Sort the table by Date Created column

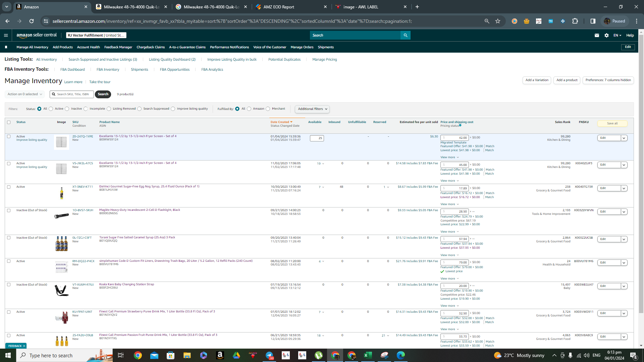[x=281, y=122]
